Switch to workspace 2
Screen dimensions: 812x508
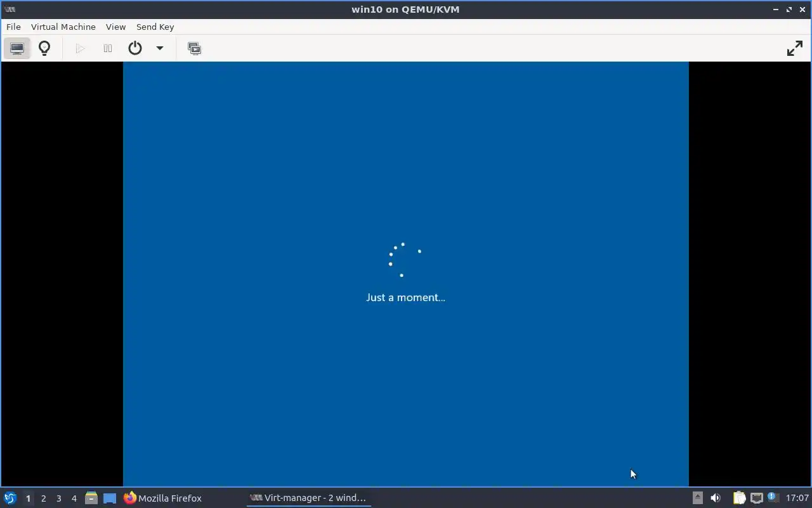click(43, 498)
